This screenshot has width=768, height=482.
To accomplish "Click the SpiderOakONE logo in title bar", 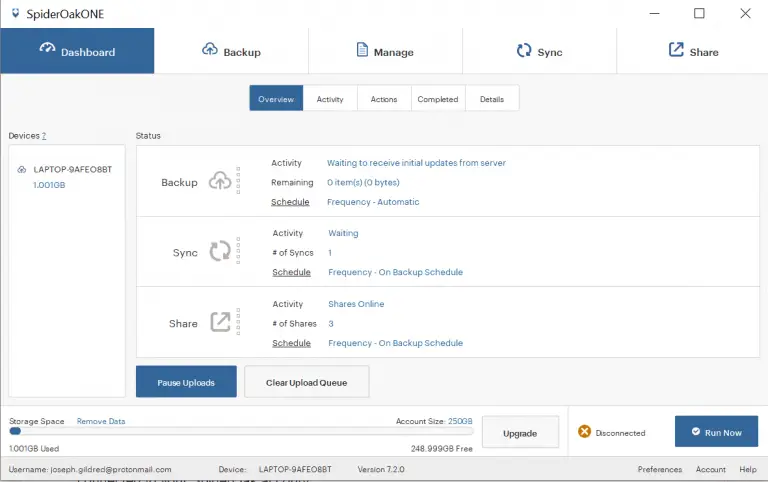I will click(15, 13).
